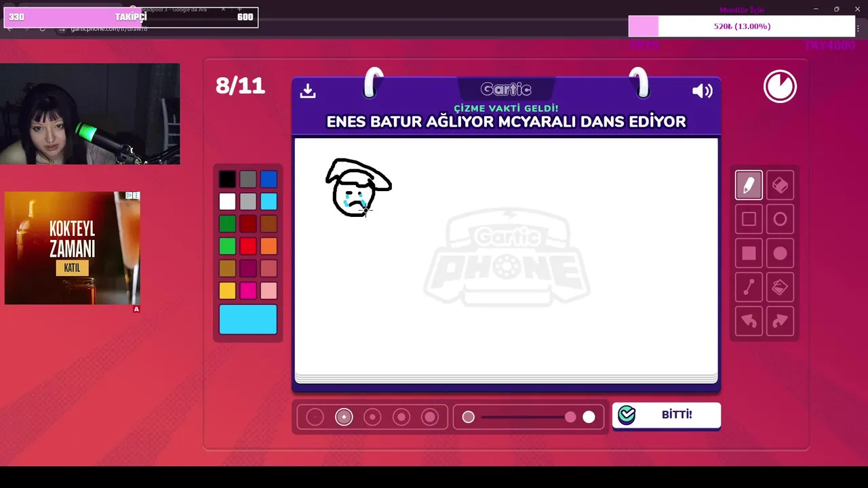Redo the last undone stroke
Image resolution: width=868 pixels, height=488 pixels.
pyautogui.click(x=780, y=321)
